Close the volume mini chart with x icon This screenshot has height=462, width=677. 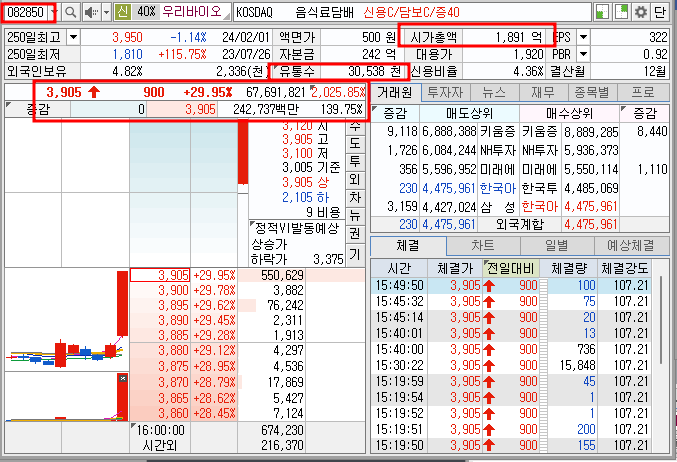pyautogui.click(x=123, y=378)
